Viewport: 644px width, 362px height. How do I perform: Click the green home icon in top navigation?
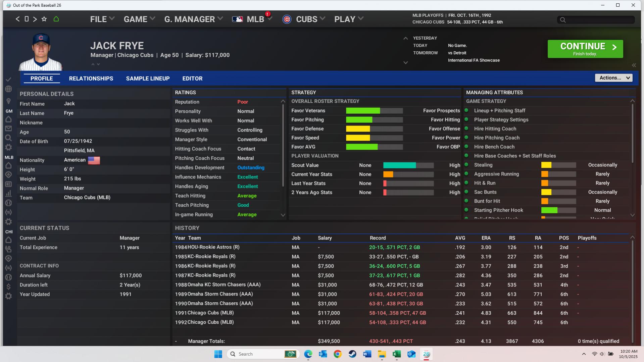(56, 19)
